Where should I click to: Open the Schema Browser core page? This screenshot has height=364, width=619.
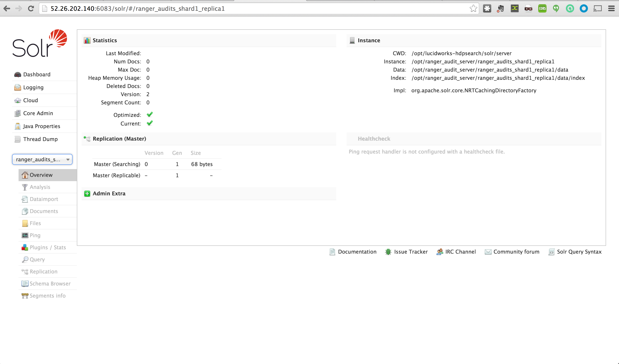50,284
